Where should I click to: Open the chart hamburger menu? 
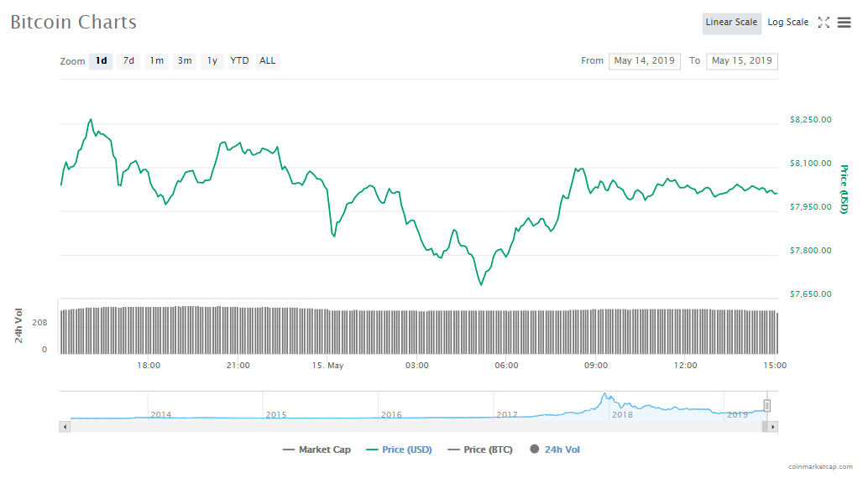[844, 23]
